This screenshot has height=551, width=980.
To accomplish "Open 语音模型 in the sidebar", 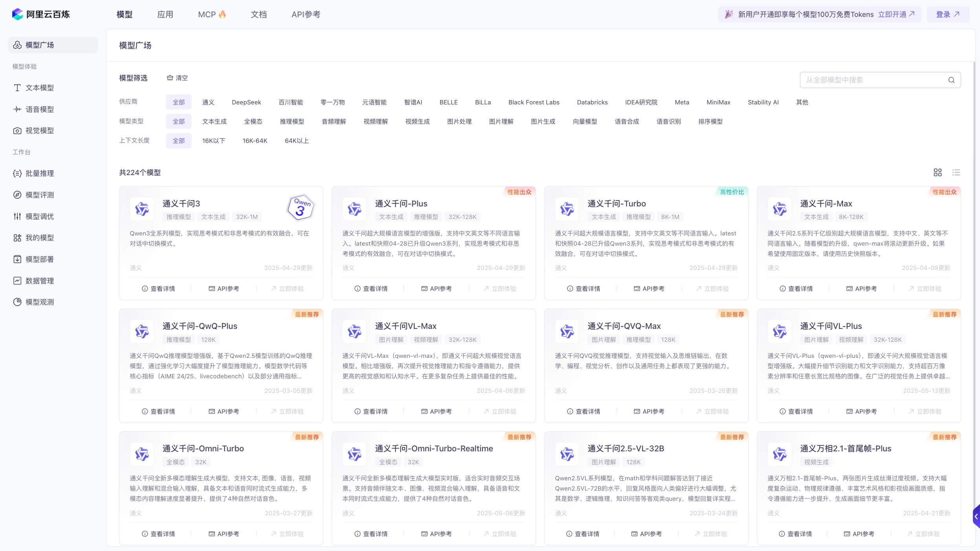I will 39,109.
